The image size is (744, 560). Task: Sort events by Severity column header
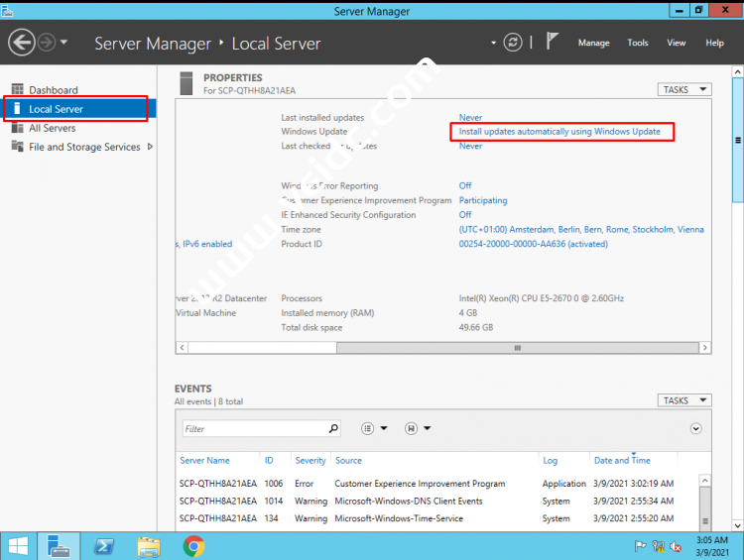pyautogui.click(x=310, y=460)
